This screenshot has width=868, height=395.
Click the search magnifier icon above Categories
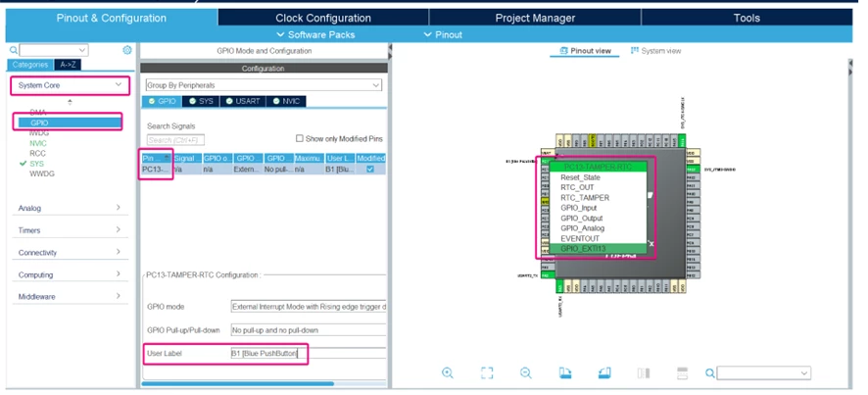pos(14,50)
